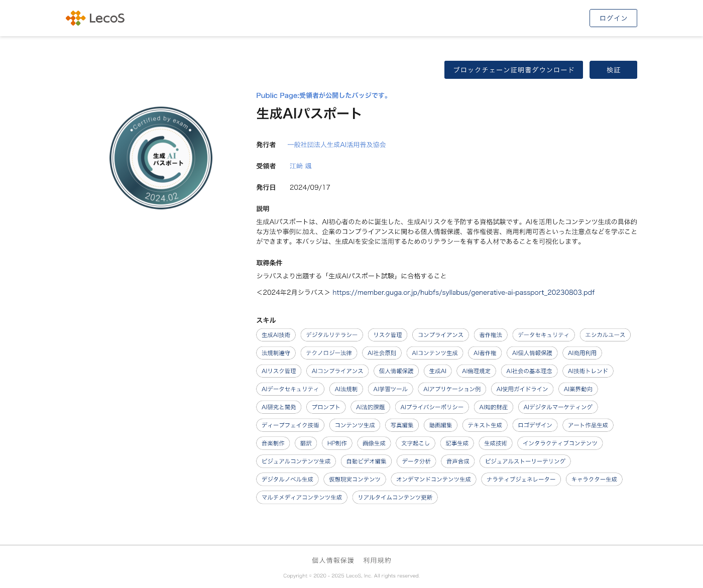Select the ロゴデザイン skill tag

point(535,425)
